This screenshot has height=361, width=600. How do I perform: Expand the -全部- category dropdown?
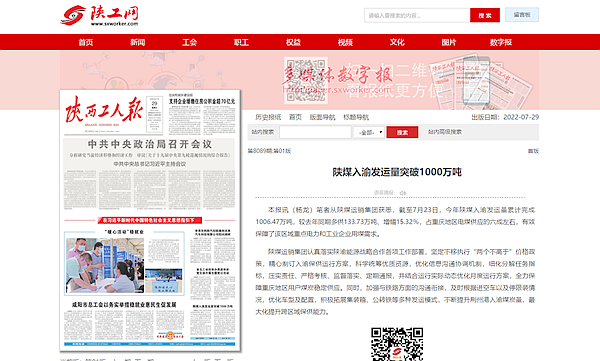tap(369, 132)
